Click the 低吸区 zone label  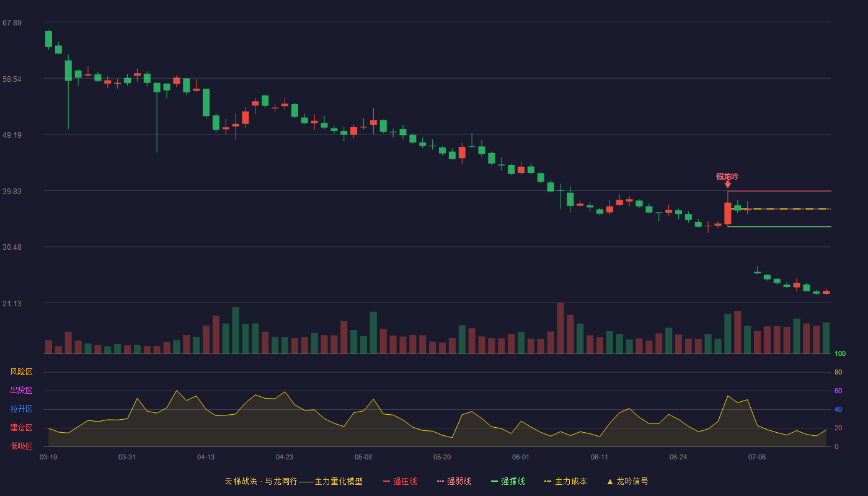coord(21,446)
